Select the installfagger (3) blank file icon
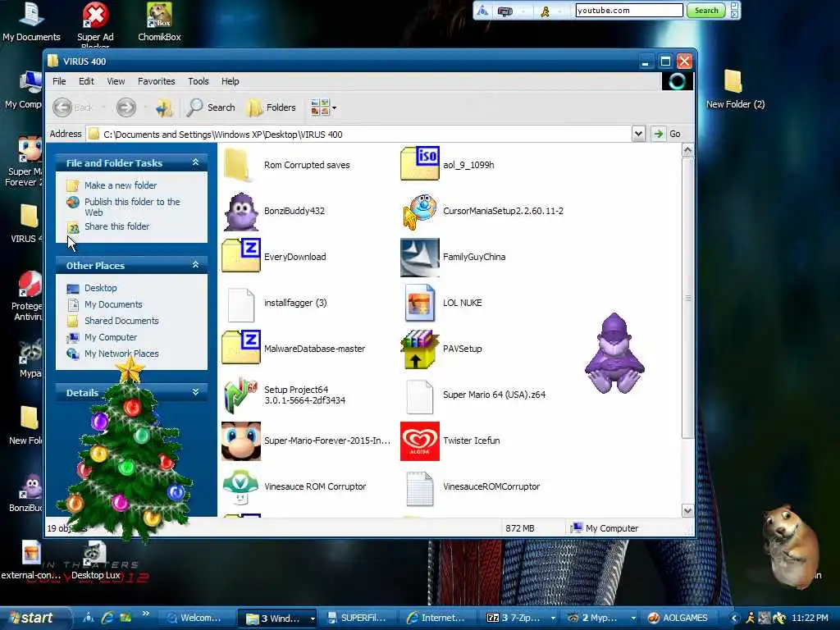The height and width of the screenshot is (630, 840). click(x=241, y=304)
